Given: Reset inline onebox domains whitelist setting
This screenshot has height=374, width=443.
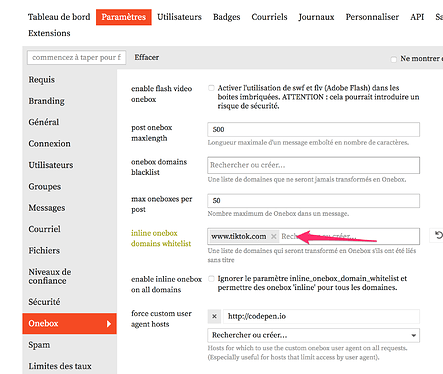Looking at the screenshot, I should tap(438, 235).
